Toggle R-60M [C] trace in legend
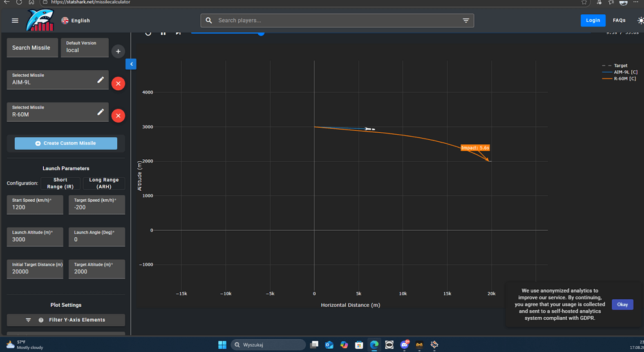Viewport: 644px width, 352px height. point(619,79)
